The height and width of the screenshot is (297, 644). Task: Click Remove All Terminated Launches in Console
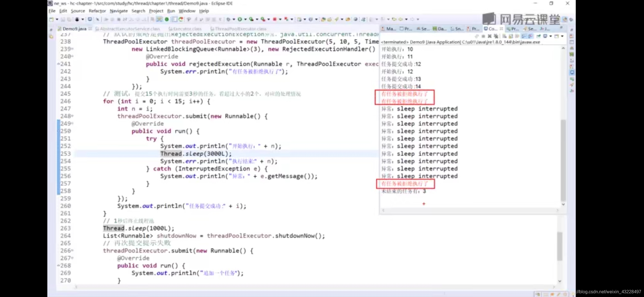[496, 36]
